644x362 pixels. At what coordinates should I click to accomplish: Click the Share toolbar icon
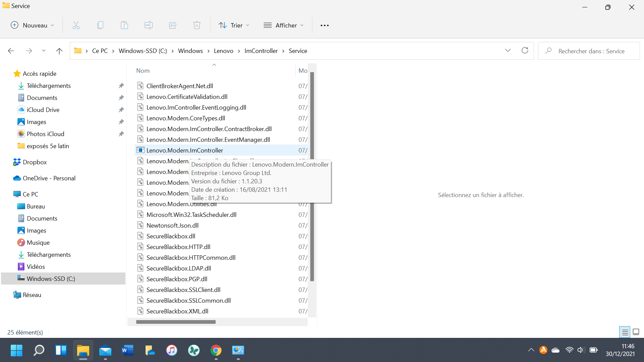pos(173,25)
